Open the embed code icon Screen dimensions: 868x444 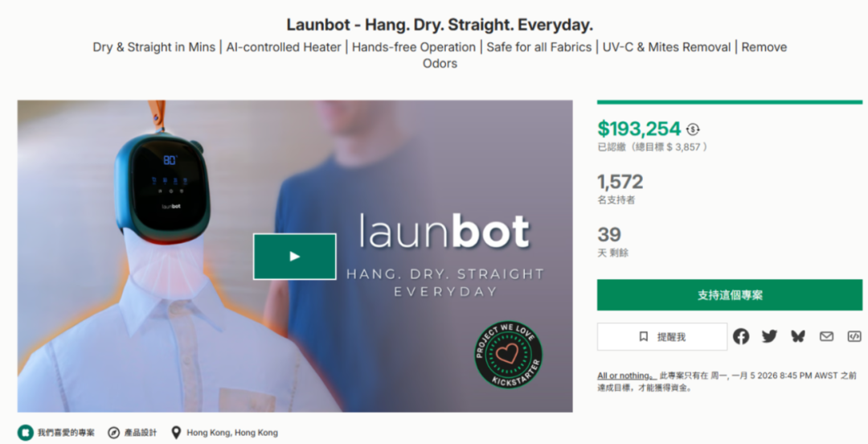[x=854, y=336]
